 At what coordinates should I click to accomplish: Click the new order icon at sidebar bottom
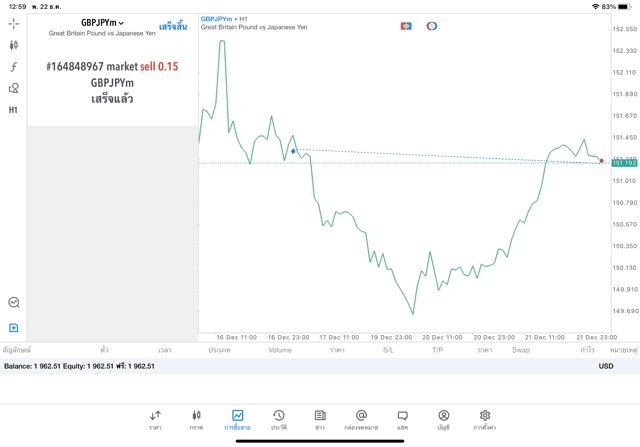(13, 328)
